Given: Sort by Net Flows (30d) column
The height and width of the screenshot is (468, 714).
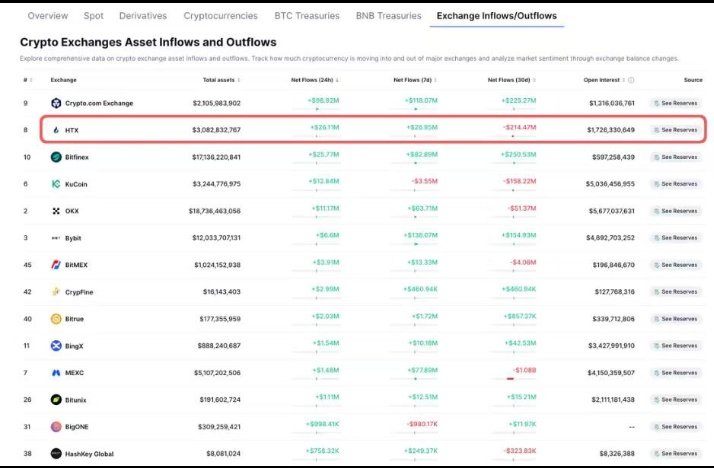Looking at the screenshot, I should 511,80.
